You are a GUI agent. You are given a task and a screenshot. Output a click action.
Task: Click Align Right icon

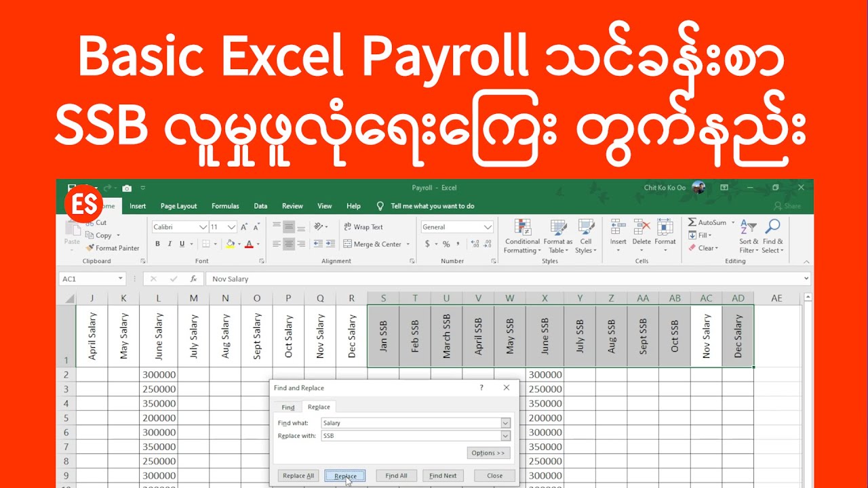301,244
